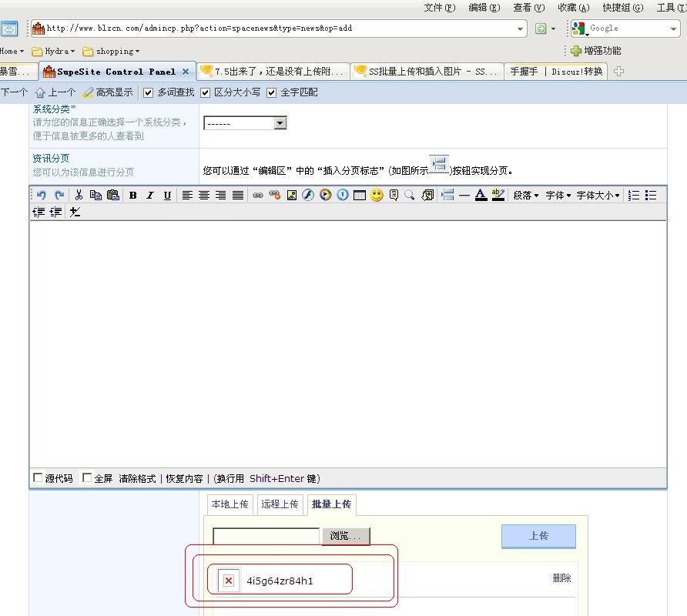Justify the text fully
Viewport: 687px width, 616px height.
[238, 196]
